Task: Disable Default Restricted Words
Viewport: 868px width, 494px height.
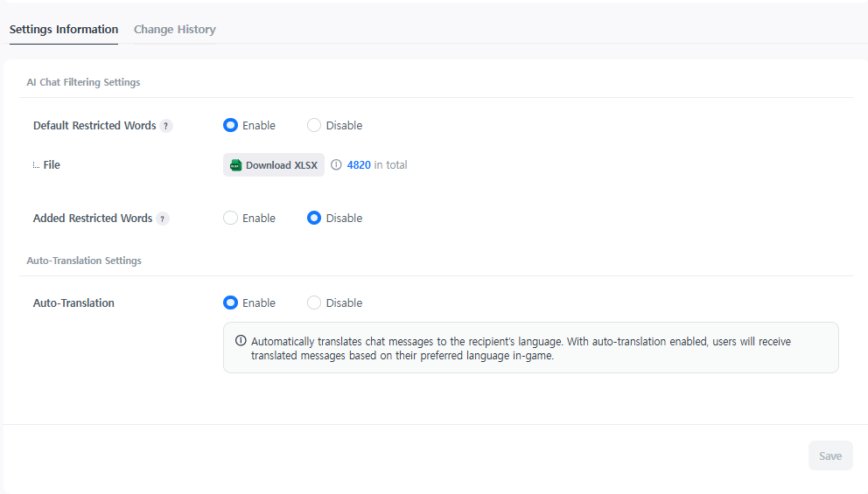Action: (x=314, y=125)
